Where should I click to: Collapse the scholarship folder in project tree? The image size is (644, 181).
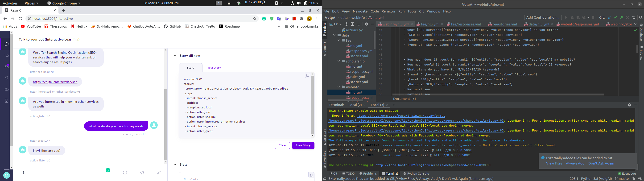coord(339,61)
